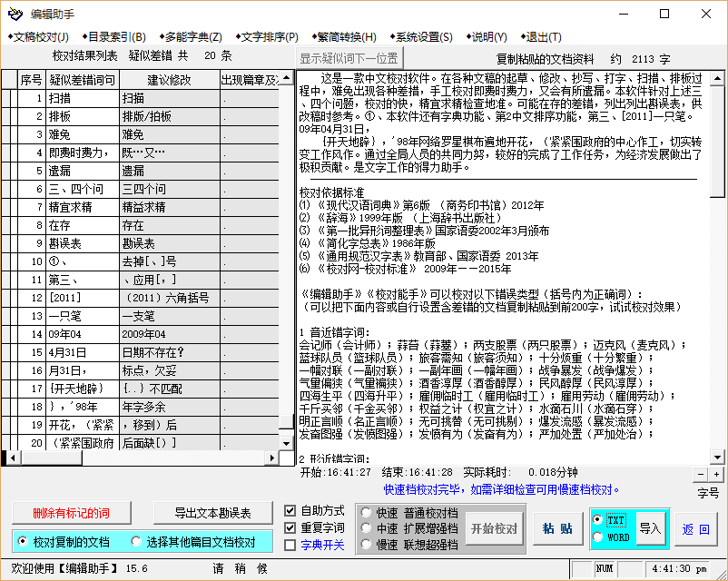Click the 粘贴 button

pos(557,529)
